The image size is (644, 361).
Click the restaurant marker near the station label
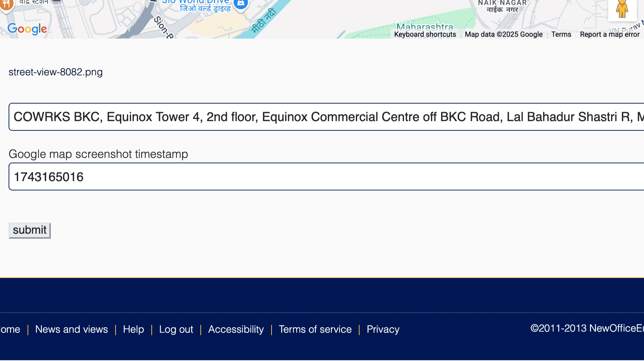(x=6, y=5)
